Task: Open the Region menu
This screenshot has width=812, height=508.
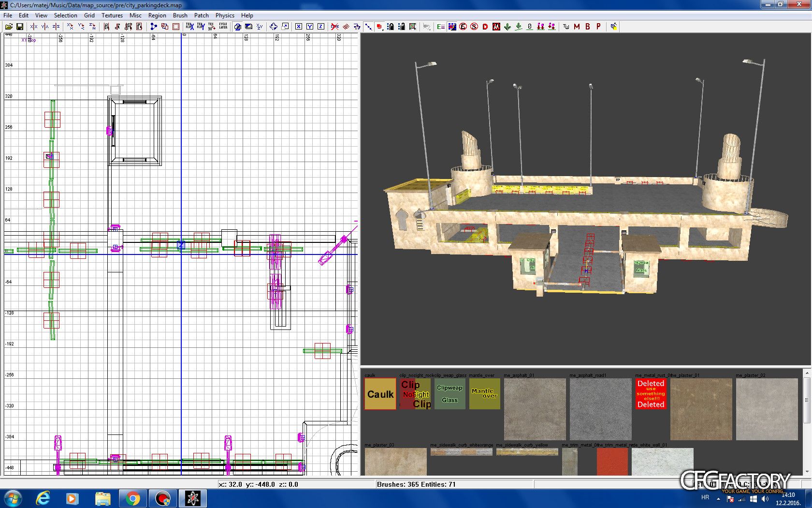Action: tap(157, 15)
